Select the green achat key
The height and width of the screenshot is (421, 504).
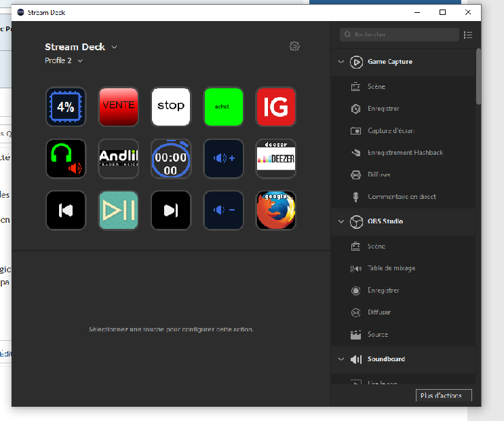[223, 106]
